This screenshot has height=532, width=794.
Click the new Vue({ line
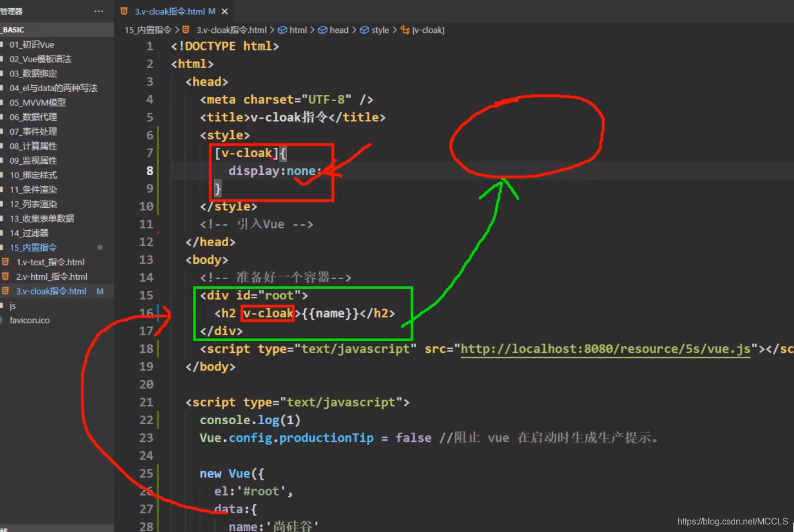[x=232, y=474]
